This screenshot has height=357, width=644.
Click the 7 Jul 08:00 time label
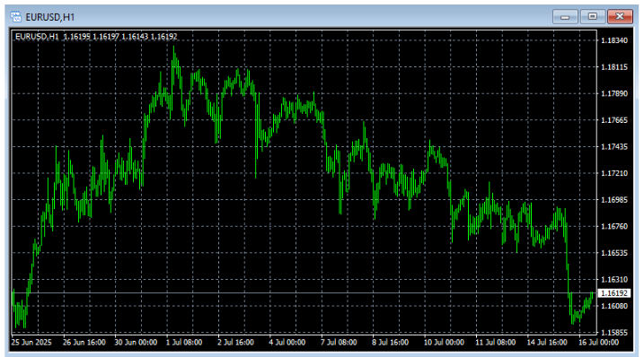pyautogui.click(x=339, y=343)
